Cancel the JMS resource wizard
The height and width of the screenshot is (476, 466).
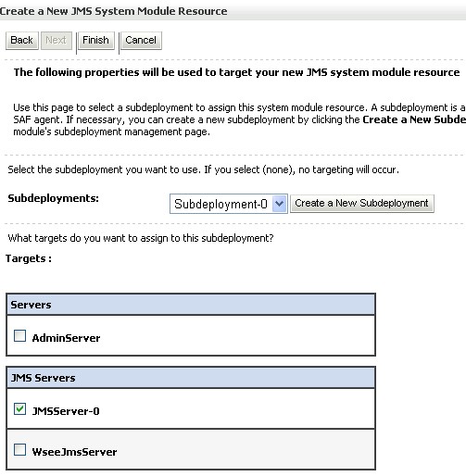141,41
